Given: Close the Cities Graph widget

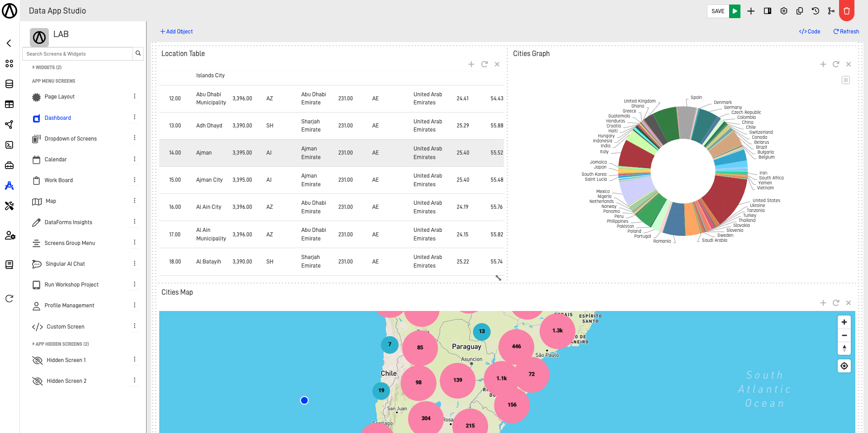Looking at the screenshot, I should 849,64.
